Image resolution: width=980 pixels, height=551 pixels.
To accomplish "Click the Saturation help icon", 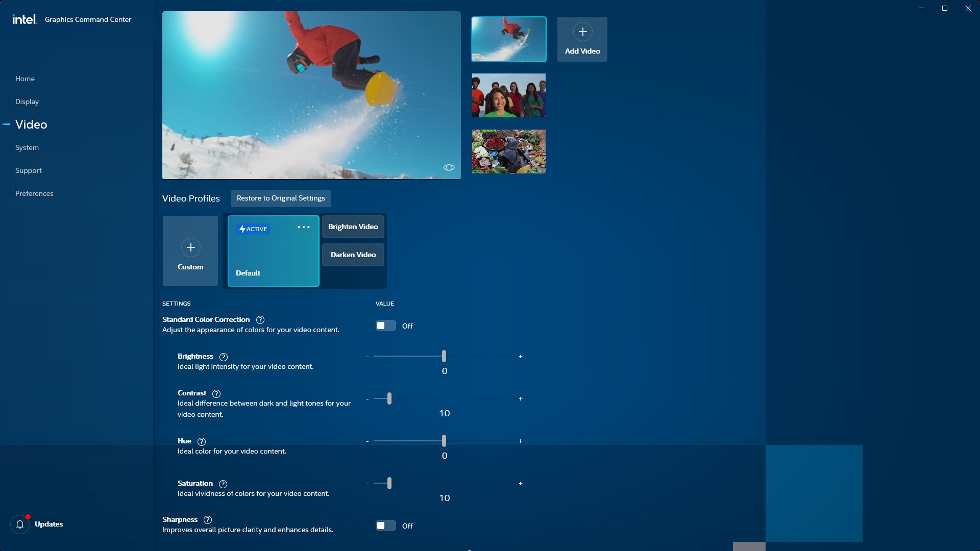I will pos(223,484).
